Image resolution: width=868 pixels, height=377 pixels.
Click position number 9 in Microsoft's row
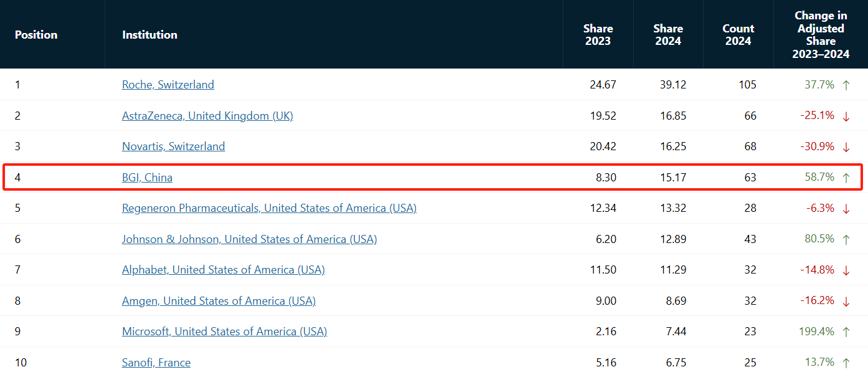18,332
